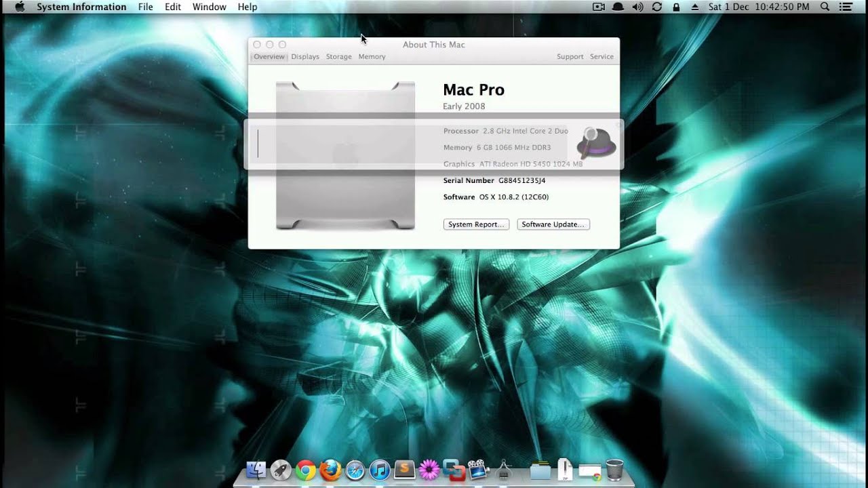868x488 pixels.
Task: Open Sublime Text from the dock
Action: (x=405, y=469)
